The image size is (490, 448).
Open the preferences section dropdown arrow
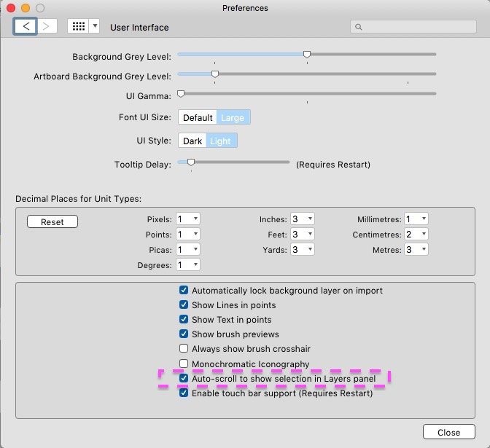(x=94, y=26)
